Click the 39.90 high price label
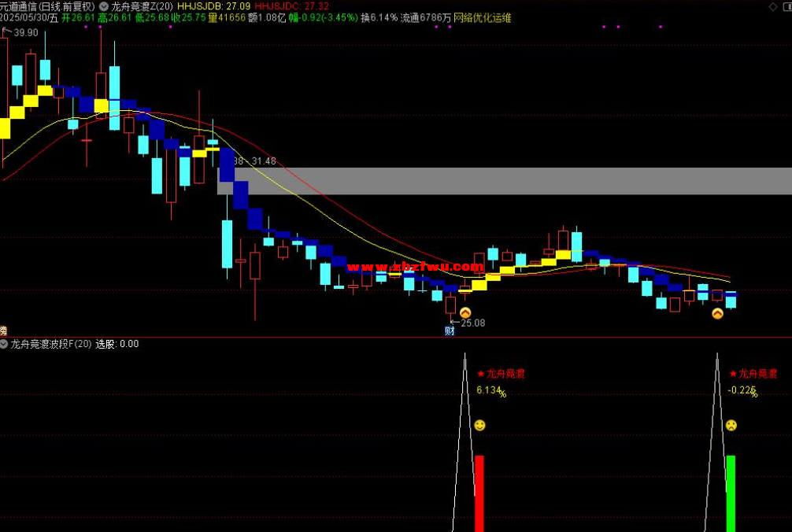This screenshot has height=532, width=792. [x=26, y=33]
